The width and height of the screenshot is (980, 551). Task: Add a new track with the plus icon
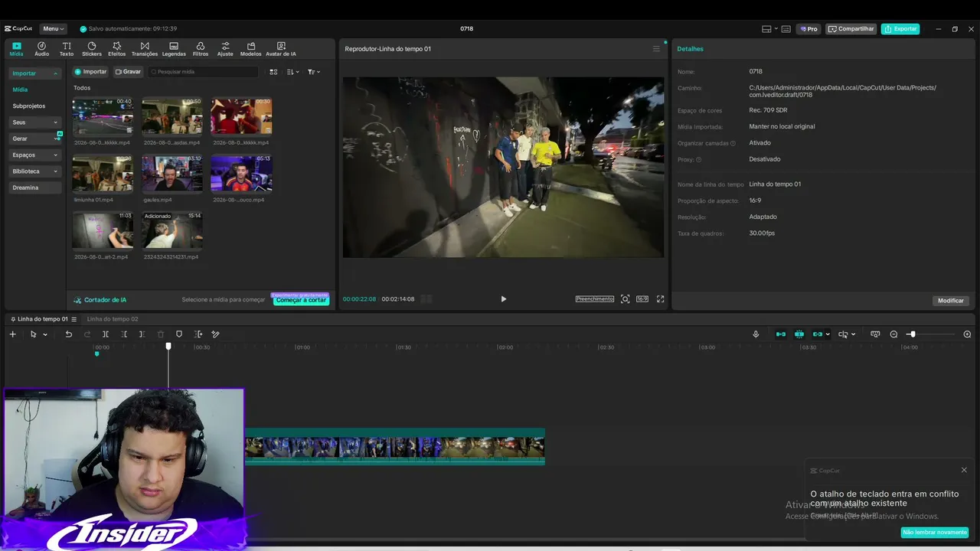pyautogui.click(x=12, y=334)
